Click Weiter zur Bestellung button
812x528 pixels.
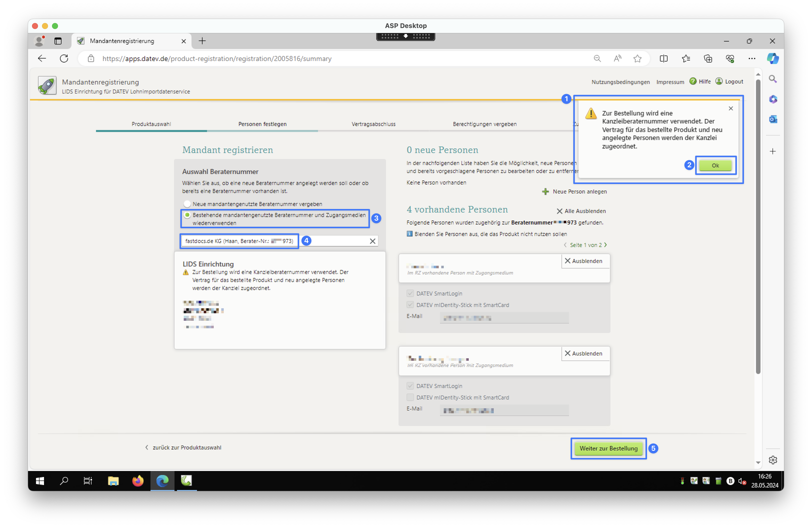(x=608, y=448)
